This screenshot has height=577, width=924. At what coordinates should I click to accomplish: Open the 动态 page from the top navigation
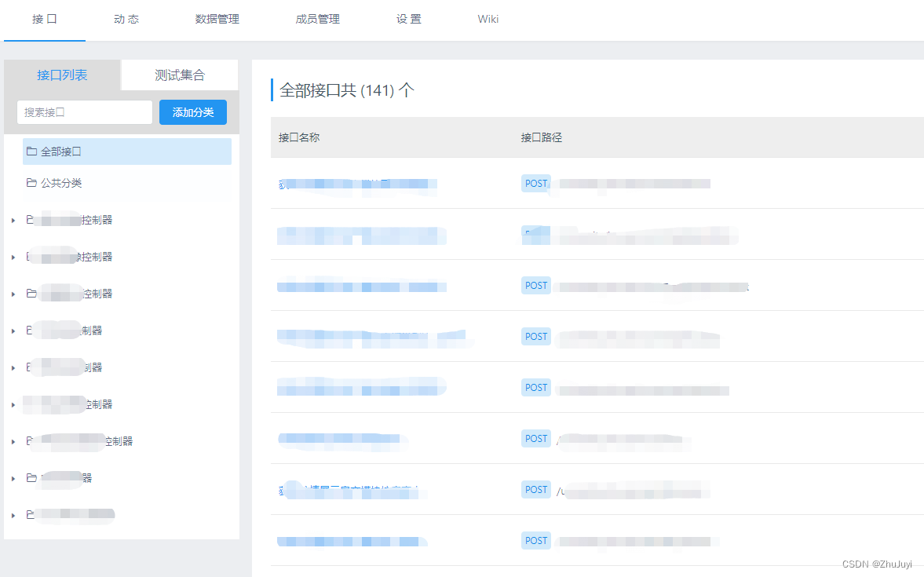click(x=126, y=20)
